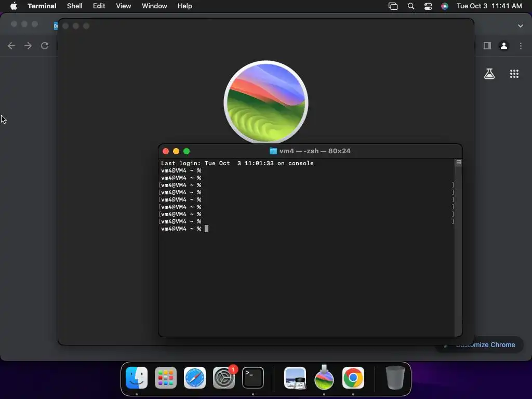Click Chrome back arrow button
The height and width of the screenshot is (399, 532).
point(11,46)
